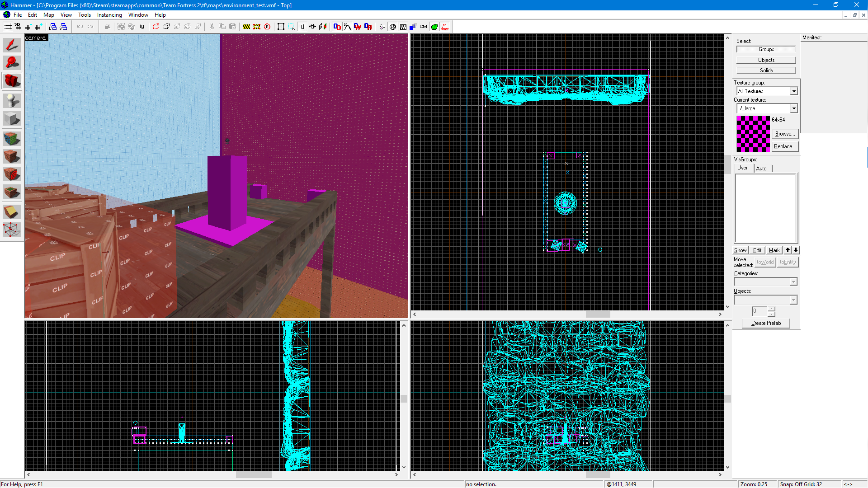Click the Displacement DW mask icon
This screenshot has height=488, width=868.
(x=358, y=27)
